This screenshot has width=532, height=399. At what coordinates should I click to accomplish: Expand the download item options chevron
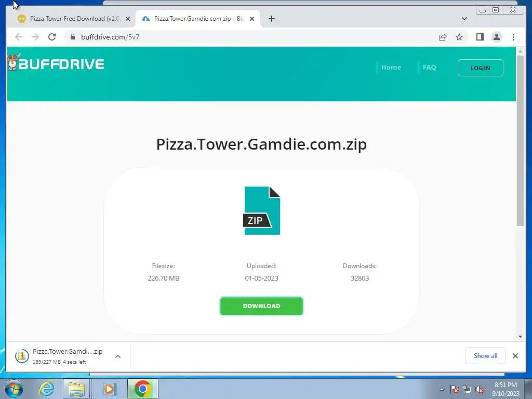coord(118,356)
